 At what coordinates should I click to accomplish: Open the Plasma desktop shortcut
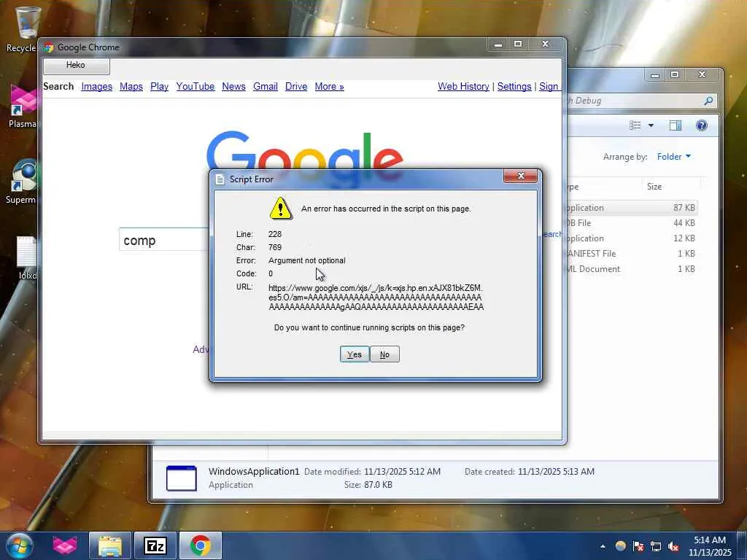[x=22, y=106]
